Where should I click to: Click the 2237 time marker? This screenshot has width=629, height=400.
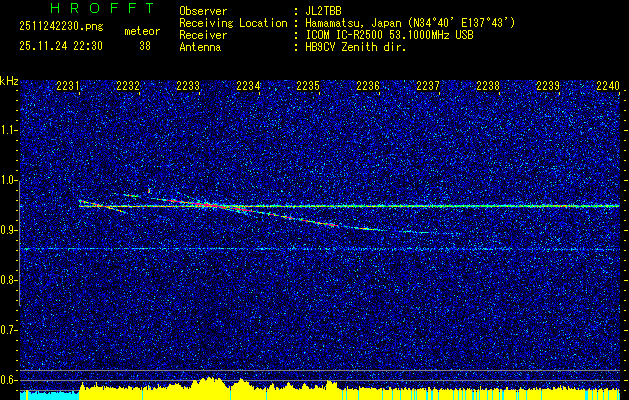coord(428,87)
